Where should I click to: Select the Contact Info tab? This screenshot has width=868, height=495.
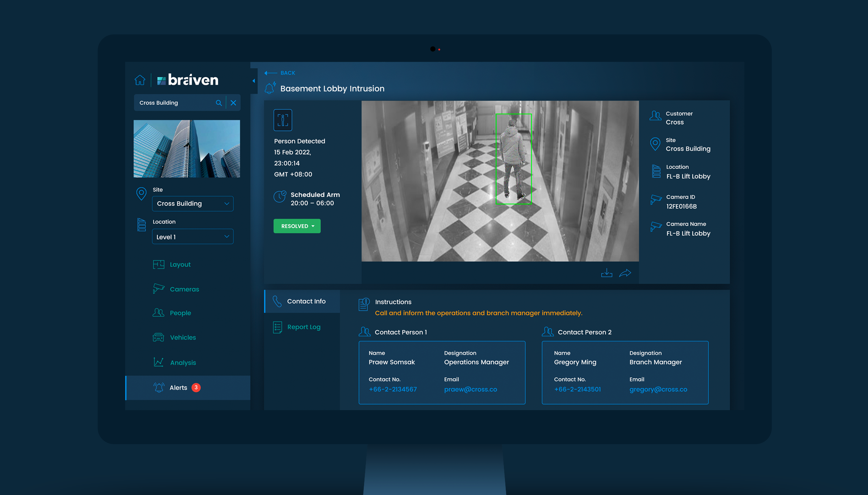click(x=306, y=301)
